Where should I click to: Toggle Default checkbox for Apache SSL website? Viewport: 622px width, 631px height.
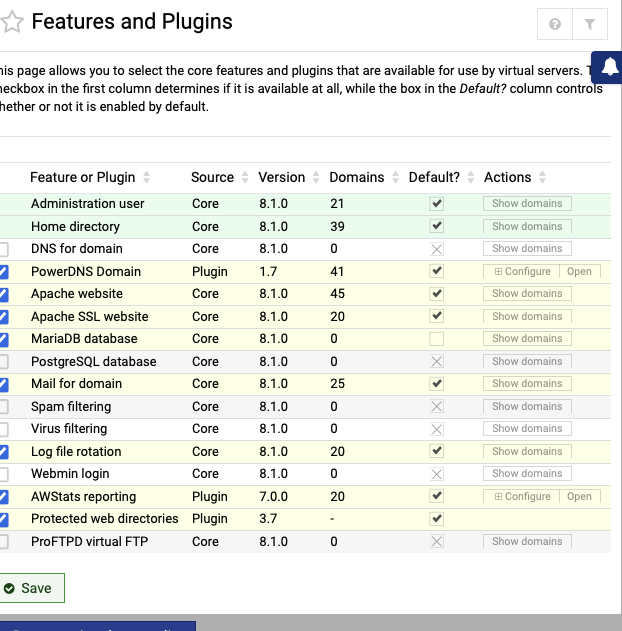point(437,316)
